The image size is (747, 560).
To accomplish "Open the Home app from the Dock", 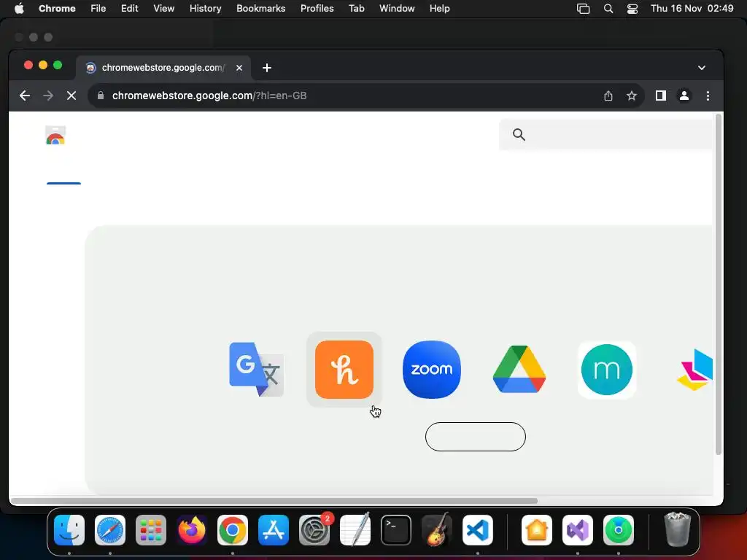I will (537, 530).
